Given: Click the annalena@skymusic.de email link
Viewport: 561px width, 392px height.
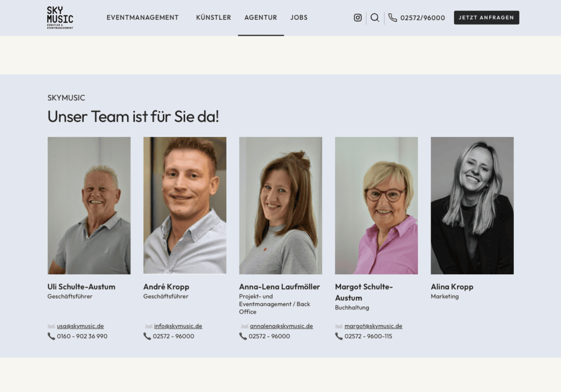Looking at the screenshot, I should coord(282,326).
